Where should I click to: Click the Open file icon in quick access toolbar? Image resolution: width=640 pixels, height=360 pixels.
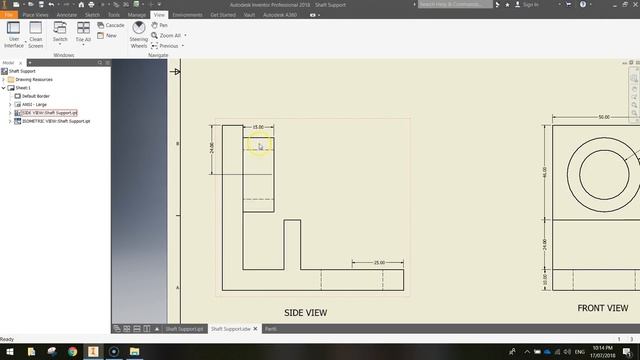point(31,4)
